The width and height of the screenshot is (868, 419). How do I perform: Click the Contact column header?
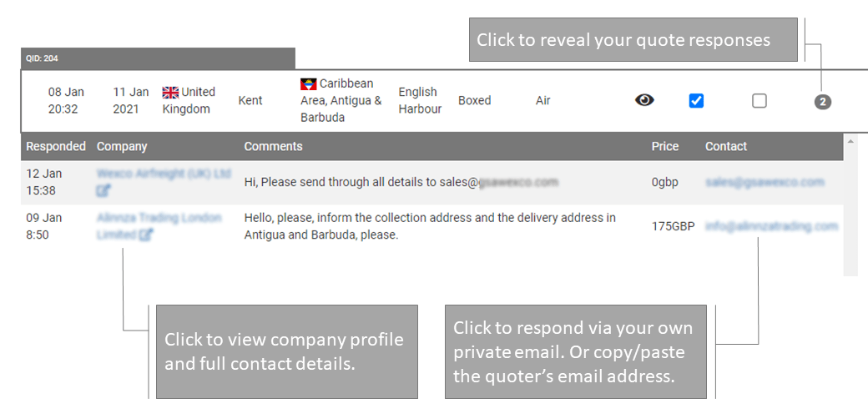[726, 146]
